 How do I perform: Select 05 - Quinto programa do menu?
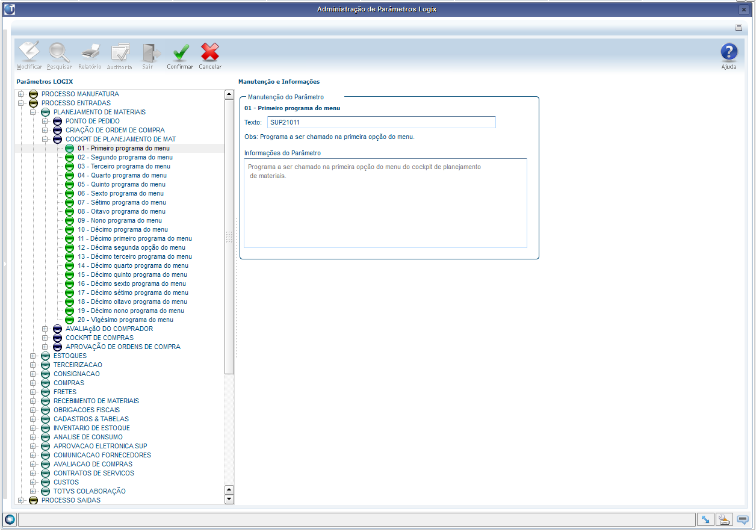click(121, 185)
